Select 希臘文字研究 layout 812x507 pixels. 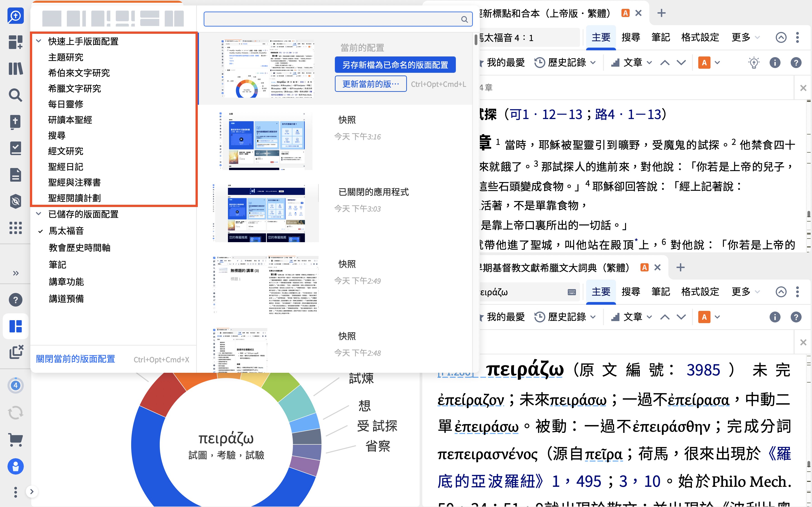74,88
